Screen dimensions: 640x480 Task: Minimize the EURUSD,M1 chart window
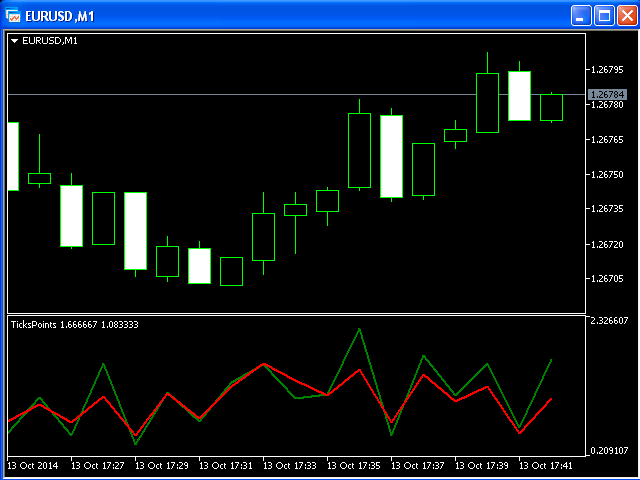click(581, 15)
